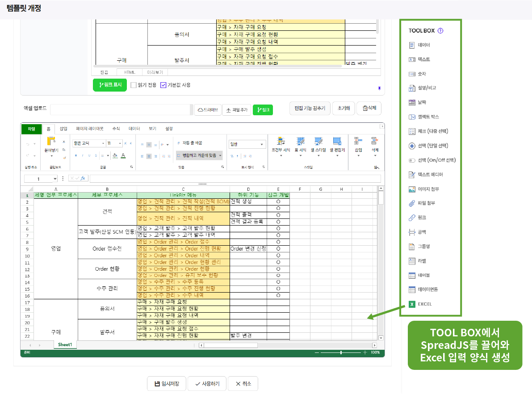
Task: Switch to the 페이지 레이아웃 ribbon tab
Action: [90, 129]
